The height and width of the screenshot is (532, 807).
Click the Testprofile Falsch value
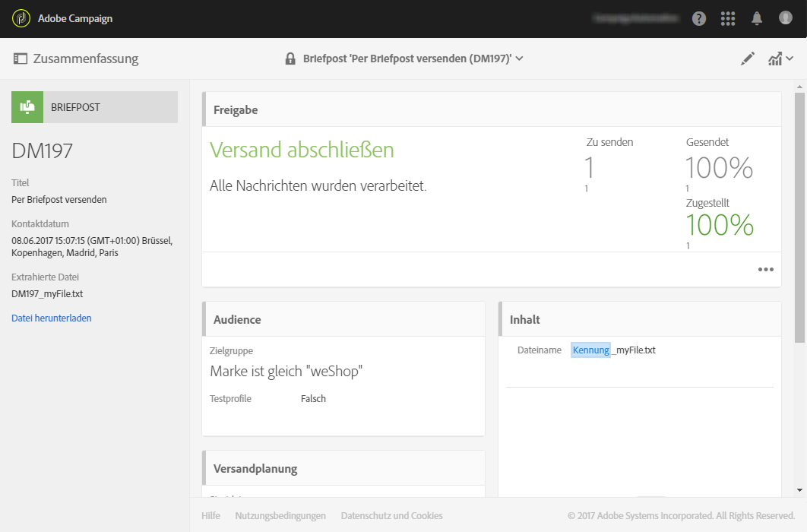pyautogui.click(x=313, y=399)
